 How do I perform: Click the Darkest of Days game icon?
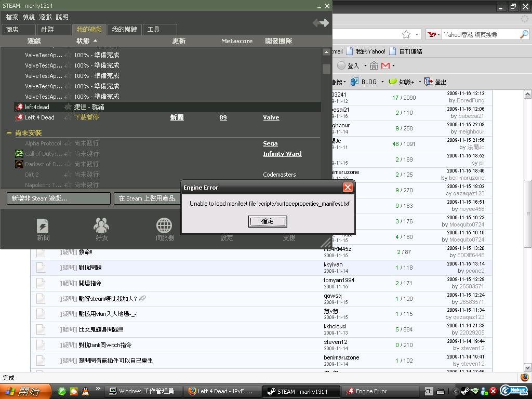[x=19, y=164]
